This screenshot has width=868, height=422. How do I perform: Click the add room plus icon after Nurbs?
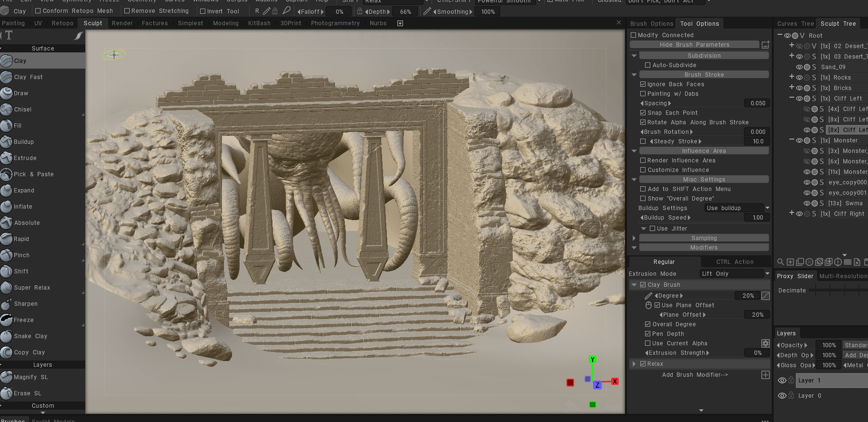[400, 23]
